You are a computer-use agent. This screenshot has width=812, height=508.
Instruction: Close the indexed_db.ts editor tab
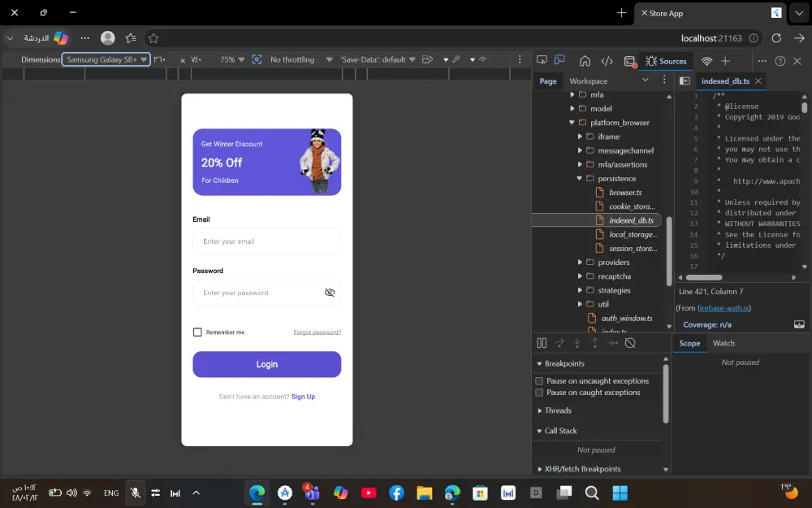click(758, 80)
